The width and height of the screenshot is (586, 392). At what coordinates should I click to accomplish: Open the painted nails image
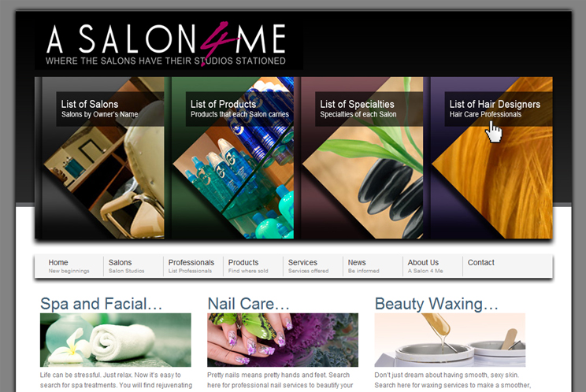[283, 340]
